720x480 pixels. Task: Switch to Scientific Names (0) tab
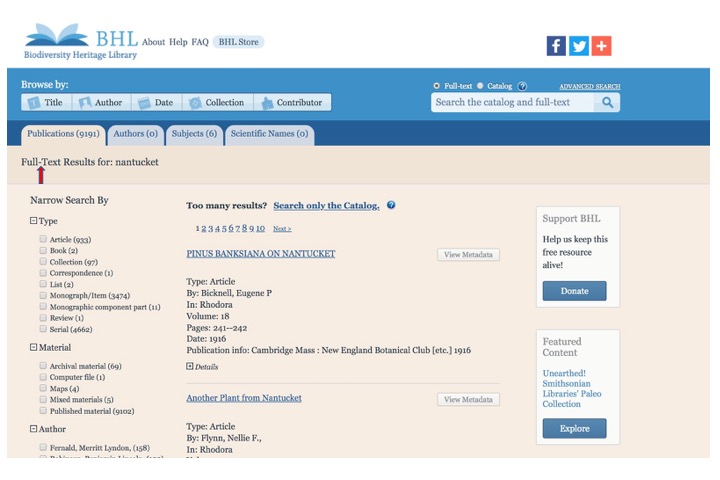click(x=270, y=135)
